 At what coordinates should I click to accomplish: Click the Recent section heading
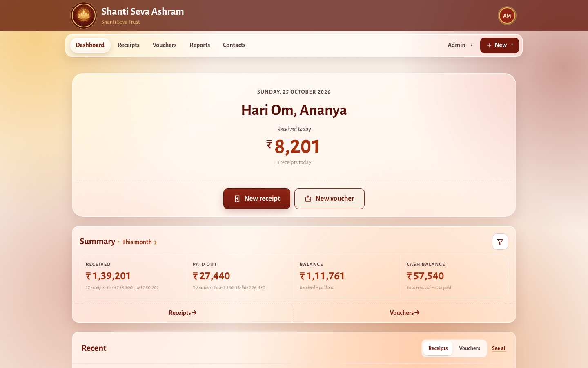(94, 348)
